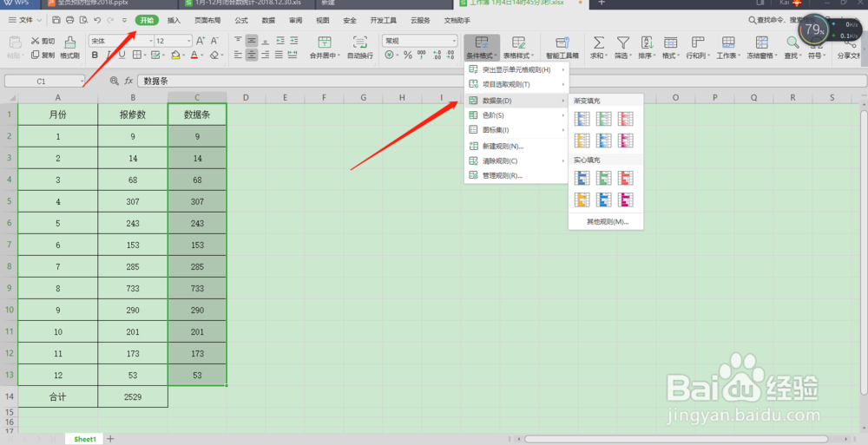Open the Table Style (表格样式) dropdown
Image resolution: width=868 pixels, height=445 pixels.
[519, 48]
